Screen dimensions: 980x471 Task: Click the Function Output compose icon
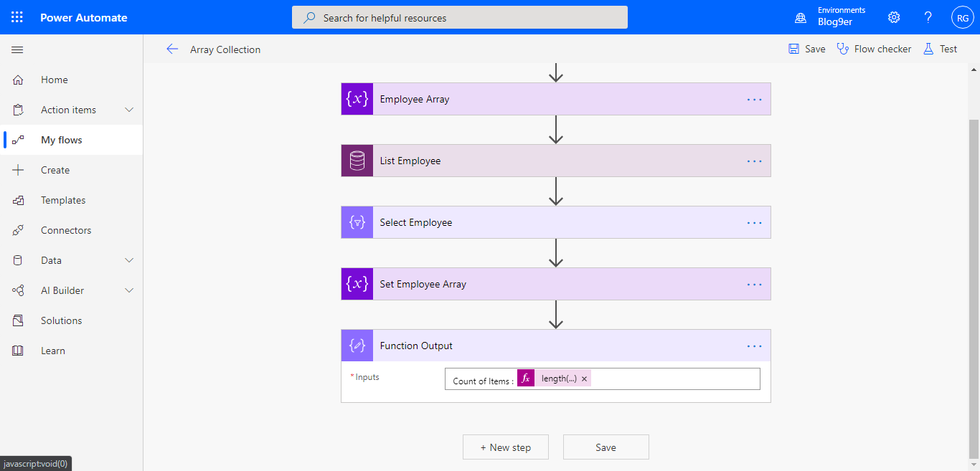357,346
